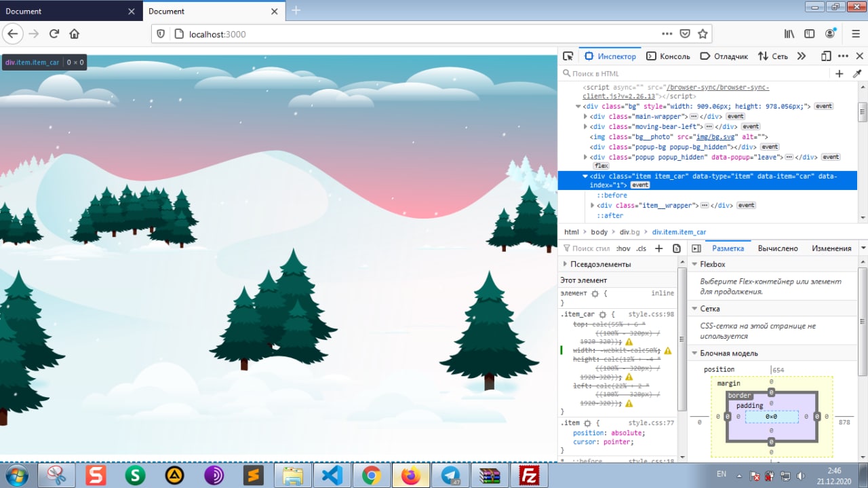868x488 pixels.
Task: Open Sublime Text from the taskbar
Action: click(x=254, y=476)
